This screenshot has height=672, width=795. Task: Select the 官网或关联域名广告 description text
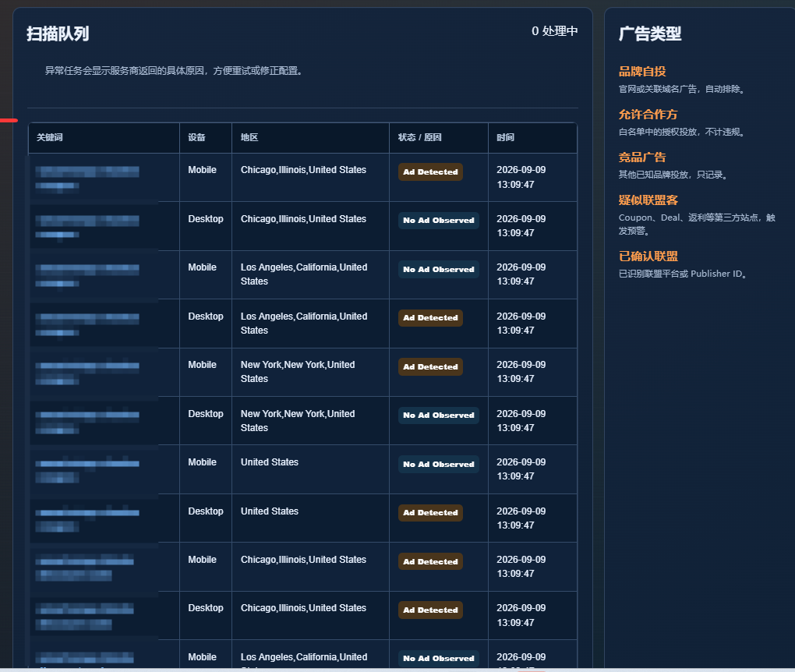click(x=683, y=89)
